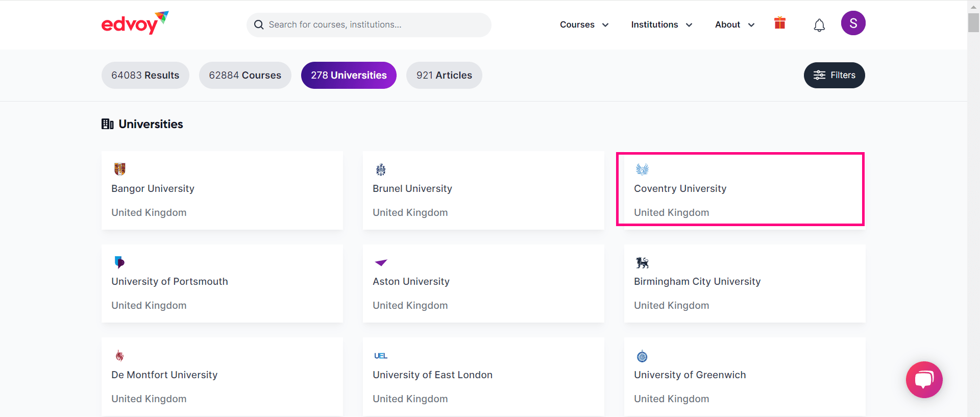Viewport: 980px width, 417px height.
Task: Click the Brunel University logo icon
Action: point(381,169)
